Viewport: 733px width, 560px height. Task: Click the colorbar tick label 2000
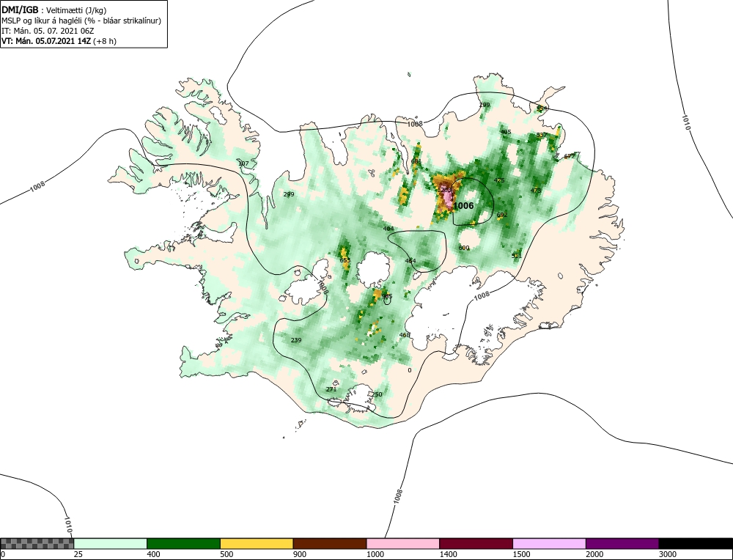[x=594, y=554]
